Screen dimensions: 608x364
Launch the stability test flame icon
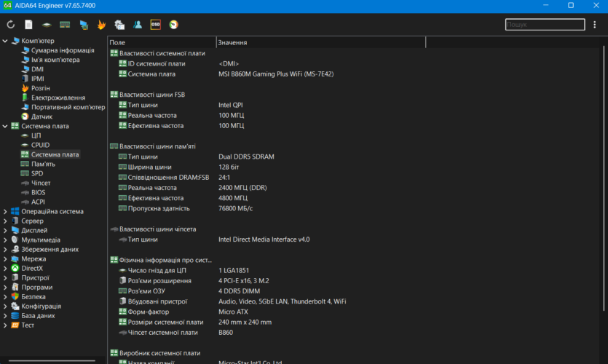101,25
